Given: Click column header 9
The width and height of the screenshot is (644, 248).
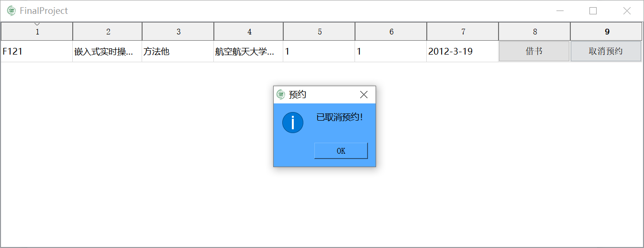Looking at the screenshot, I should click(x=606, y=32).
